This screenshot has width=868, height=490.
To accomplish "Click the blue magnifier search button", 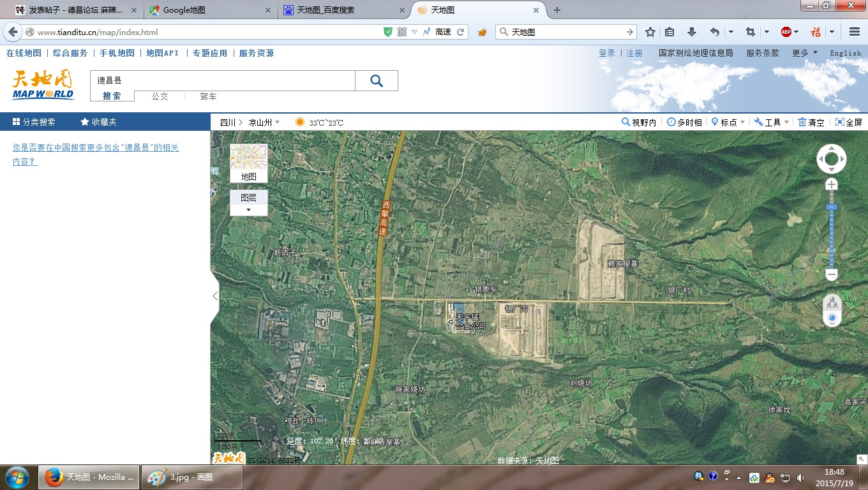I will 377,80.
